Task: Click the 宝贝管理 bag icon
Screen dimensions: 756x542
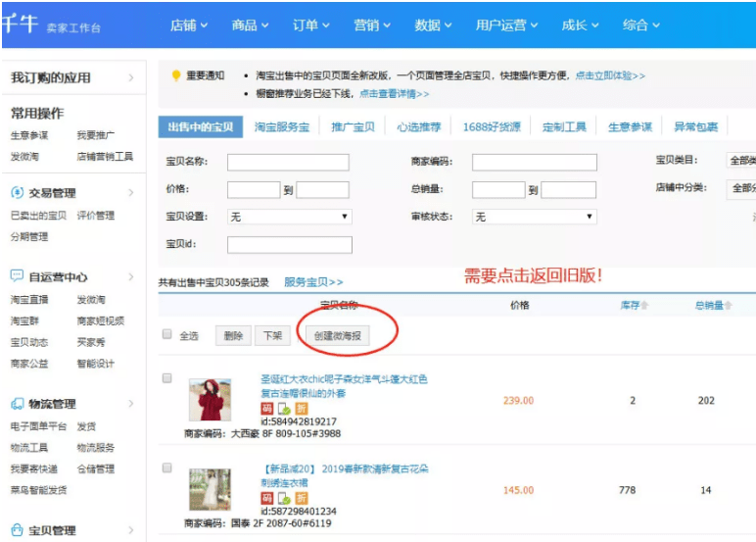Action: (x=17, y=529)
